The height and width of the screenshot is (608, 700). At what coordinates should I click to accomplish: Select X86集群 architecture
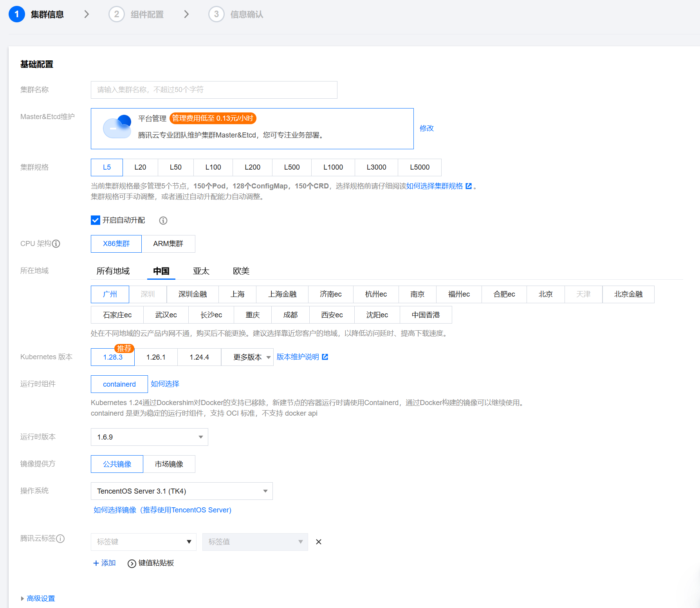(x=116, y=244)
